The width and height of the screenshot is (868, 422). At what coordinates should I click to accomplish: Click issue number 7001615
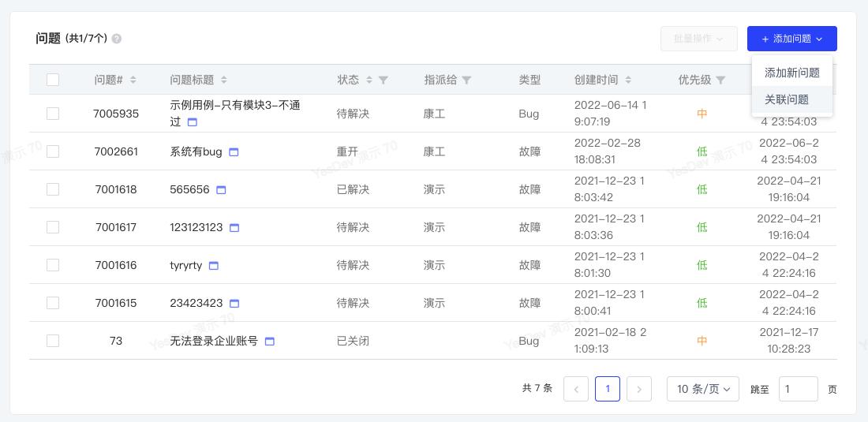(116, 303)
